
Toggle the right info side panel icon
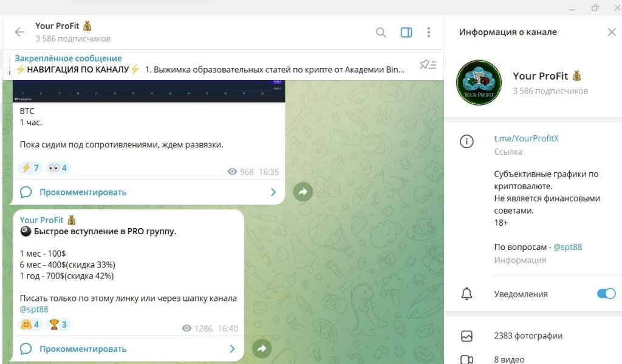(x=406, y=33)
